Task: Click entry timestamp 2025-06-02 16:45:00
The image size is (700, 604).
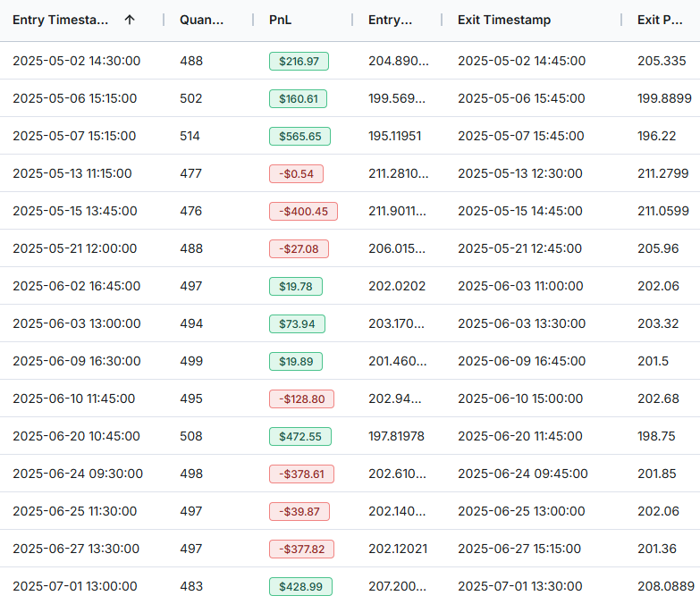Action: [76, 286]
